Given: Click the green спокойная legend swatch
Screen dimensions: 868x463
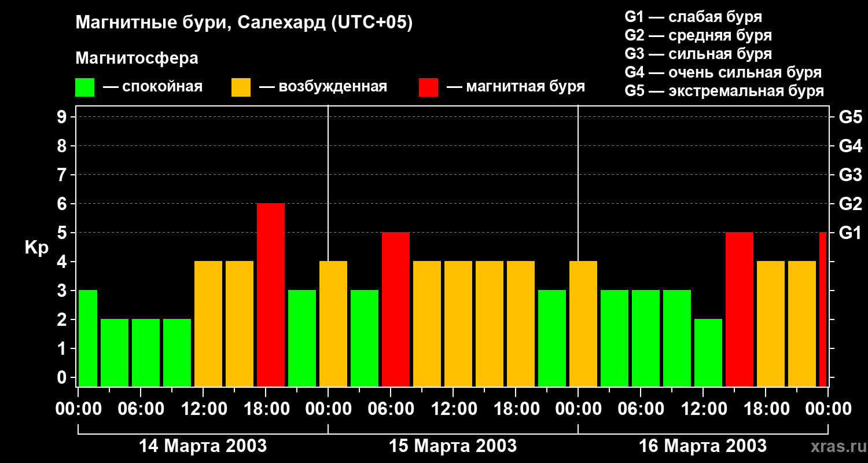Looking at the screenshot, I should pos(84,87).
